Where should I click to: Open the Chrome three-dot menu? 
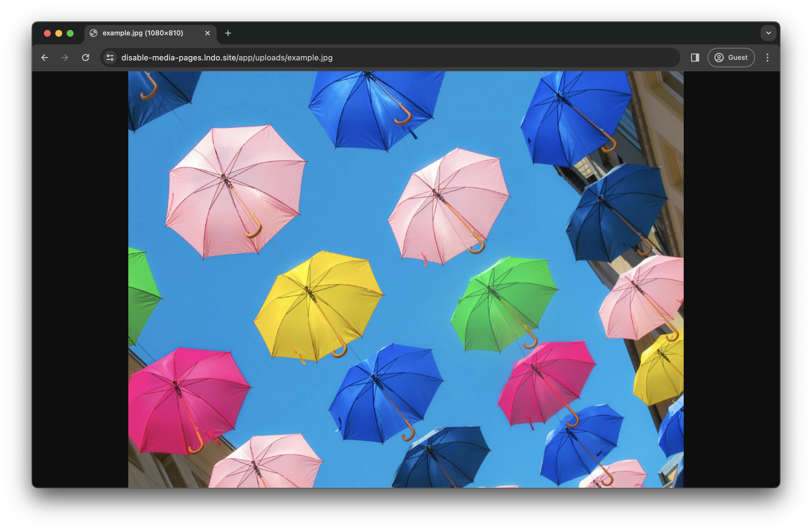click(x=767, y=58)
